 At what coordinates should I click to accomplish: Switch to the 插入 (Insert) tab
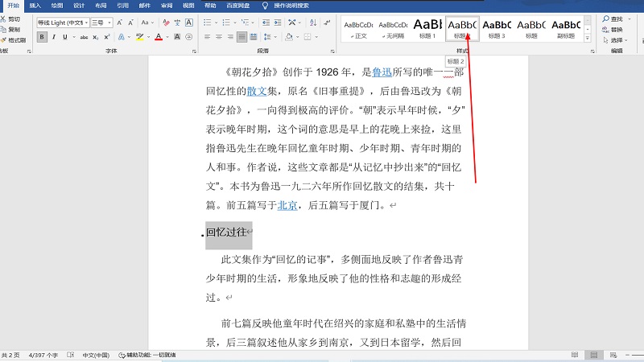tap(35, 5)
